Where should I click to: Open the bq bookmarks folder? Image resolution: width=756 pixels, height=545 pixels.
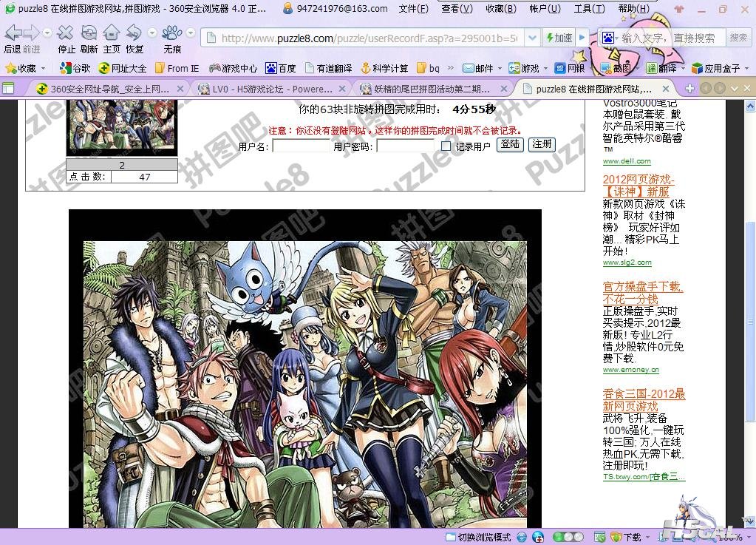[428, 69]
